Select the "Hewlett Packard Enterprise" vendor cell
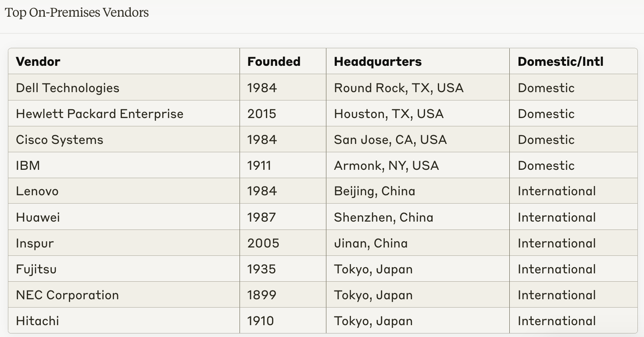 [124, 114]
